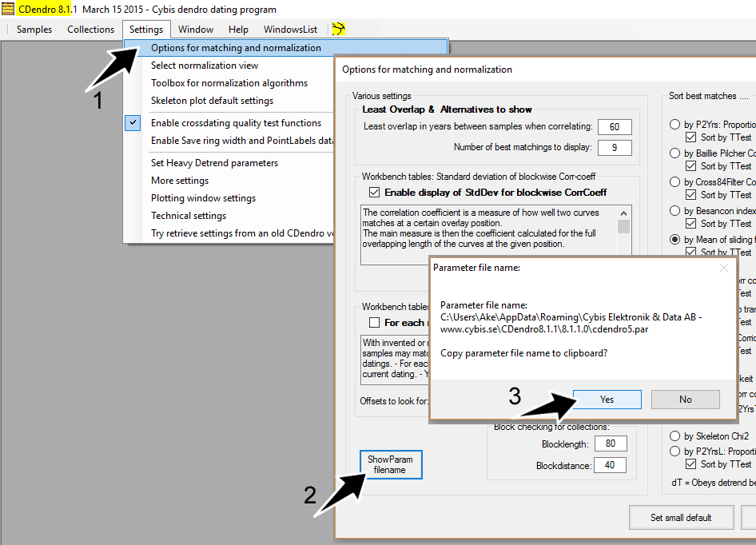
Task: Toggle the For each checkbox in Workbench tables
Action: click(x=375, y=322)
